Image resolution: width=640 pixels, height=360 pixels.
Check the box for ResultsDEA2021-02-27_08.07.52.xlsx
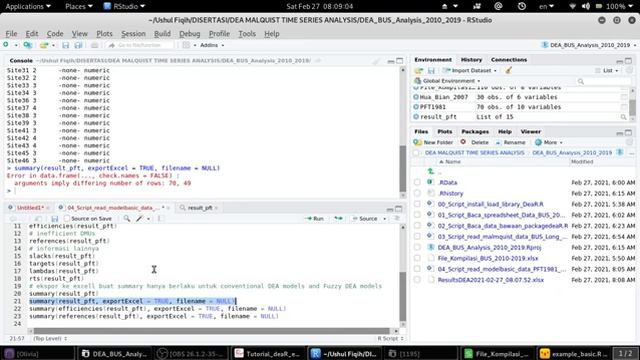(417, 280)
